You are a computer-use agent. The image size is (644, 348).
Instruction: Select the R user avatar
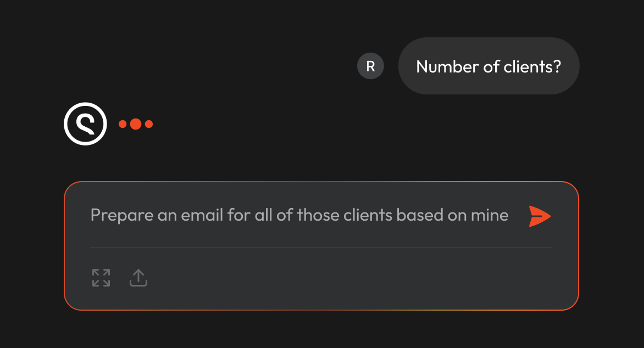(x=370, y=66)
